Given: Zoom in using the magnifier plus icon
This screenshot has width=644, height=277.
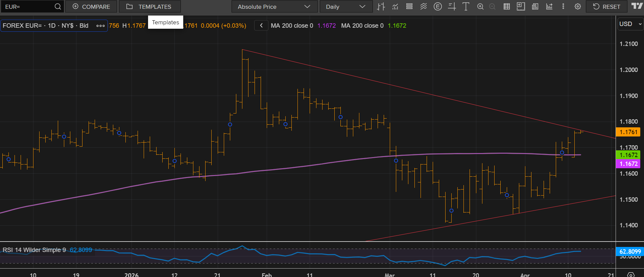Looking at the screenshot, I should [480, 6].
